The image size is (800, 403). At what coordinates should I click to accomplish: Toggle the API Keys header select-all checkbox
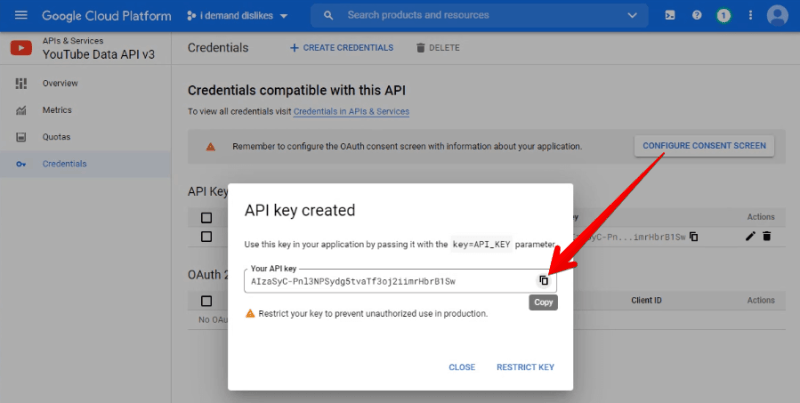206,218
